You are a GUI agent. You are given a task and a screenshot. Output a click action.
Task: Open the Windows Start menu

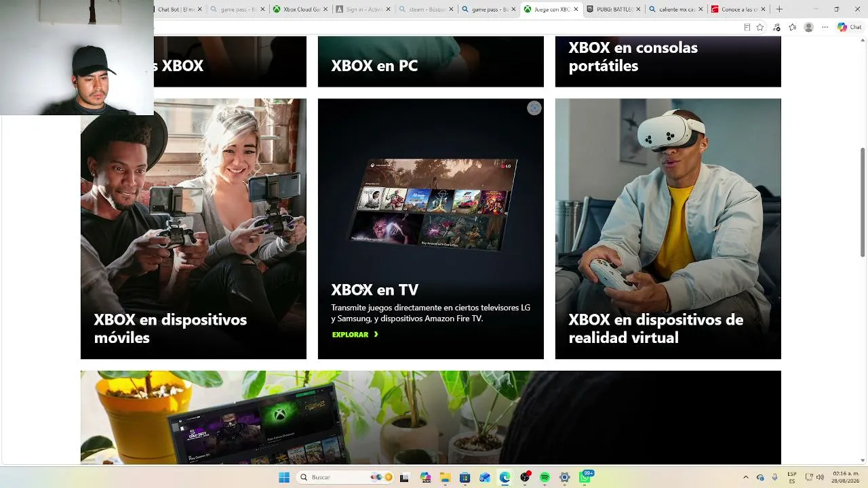284,477
